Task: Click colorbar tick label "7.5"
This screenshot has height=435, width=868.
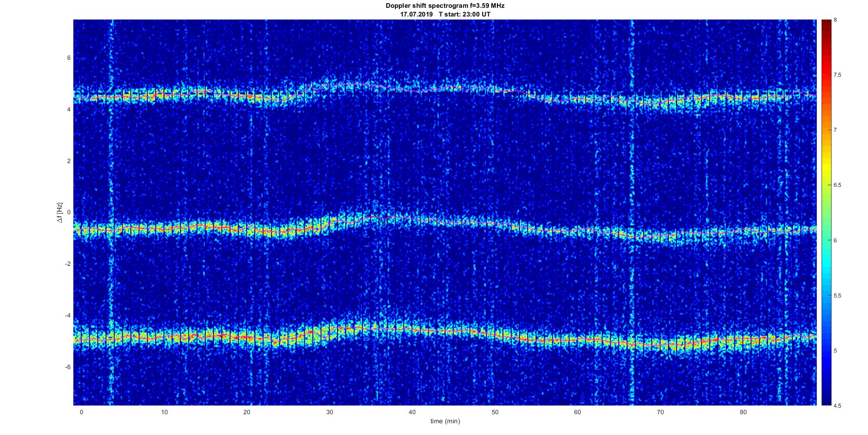Action: (838, 75)
